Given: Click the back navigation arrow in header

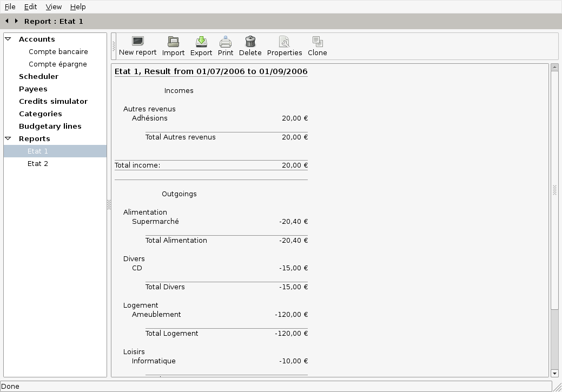Looking at the screenshot, I should point(7,21).
